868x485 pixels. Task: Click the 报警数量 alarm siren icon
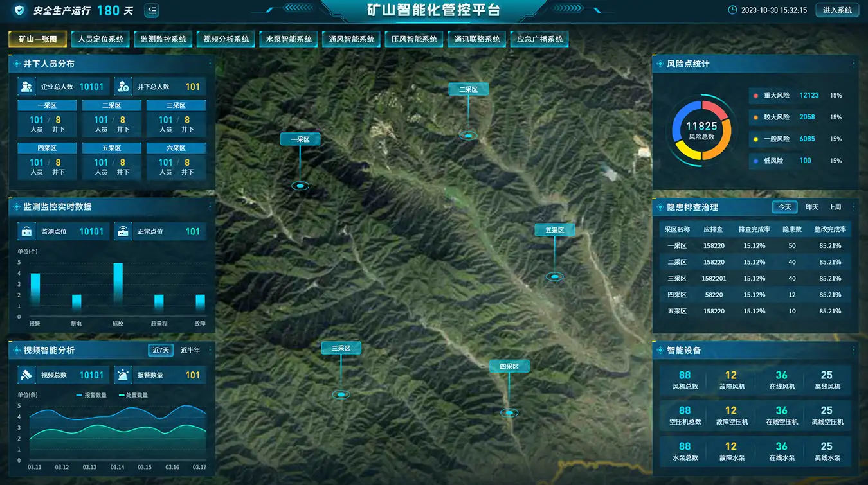pyautogui.click(x=123, y=375)
